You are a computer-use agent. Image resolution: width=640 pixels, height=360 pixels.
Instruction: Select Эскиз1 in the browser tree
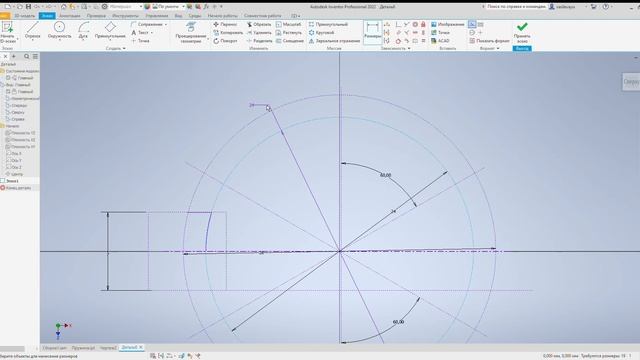[x=12, y=181]
